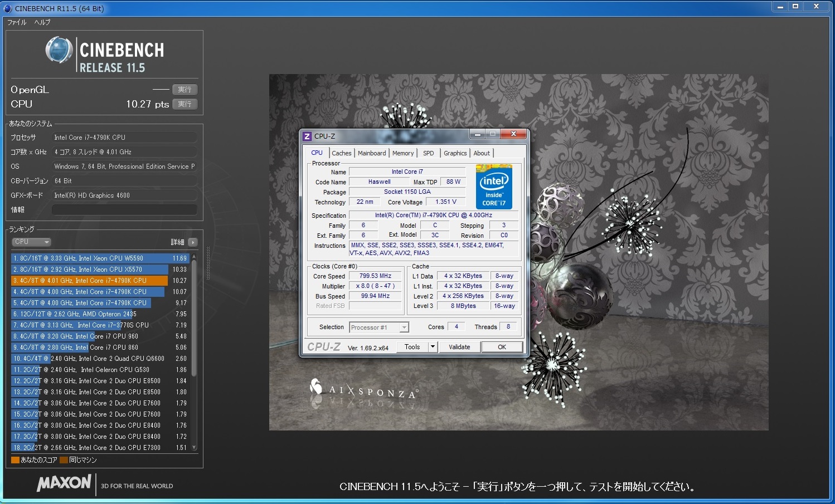Click the AIXSPONZA logo in the render
Image resolution: width=835 pixels, height=504 pixels.
363,390
